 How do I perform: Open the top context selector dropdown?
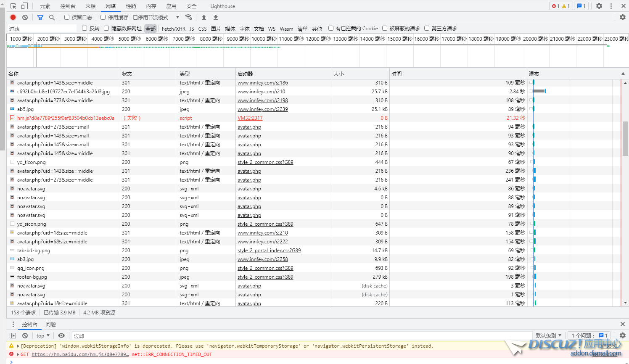pyautogui.click(x=43, y=335)
